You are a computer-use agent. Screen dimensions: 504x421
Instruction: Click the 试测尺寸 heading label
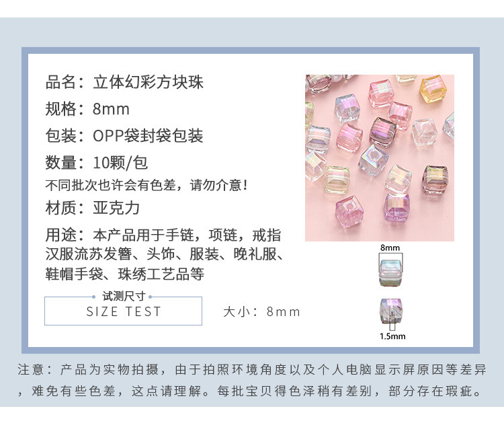click(124, 296)
